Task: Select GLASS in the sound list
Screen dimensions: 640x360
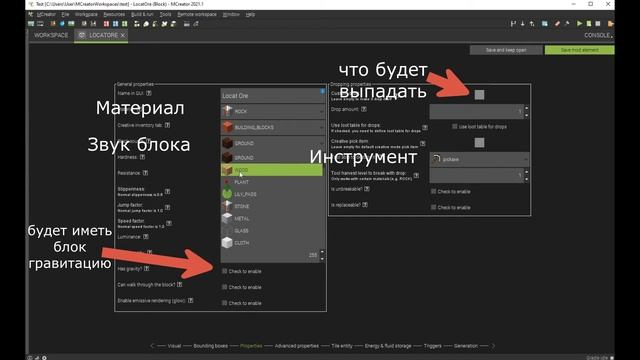Action: tap(272, 231)
